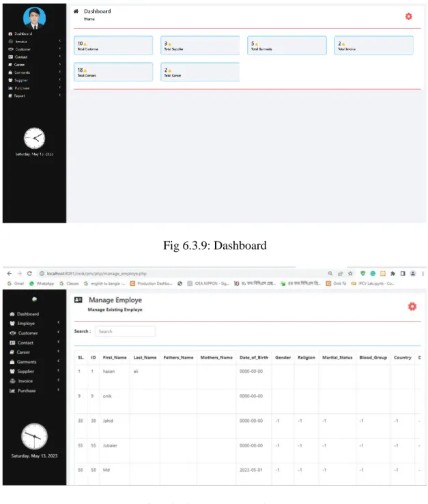This screenshot has height=504, width=428.
Task: Open the Gmail bookmark
Action: click(x=16, y=283)
